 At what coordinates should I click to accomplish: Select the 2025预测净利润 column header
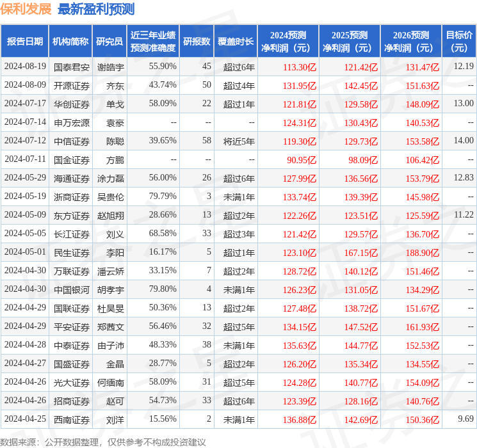pyautogui.click(x=349, y=42)
